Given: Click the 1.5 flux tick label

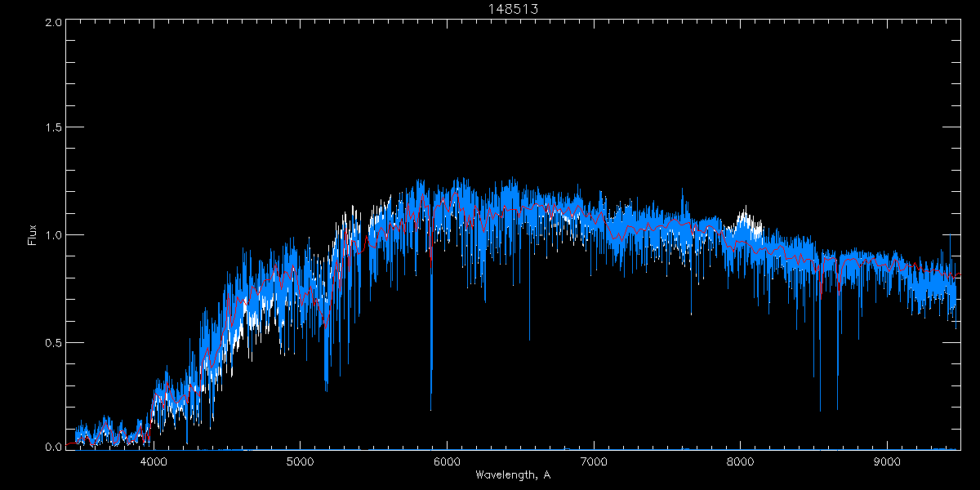Looking at the screenshot, I should [54, 128].
